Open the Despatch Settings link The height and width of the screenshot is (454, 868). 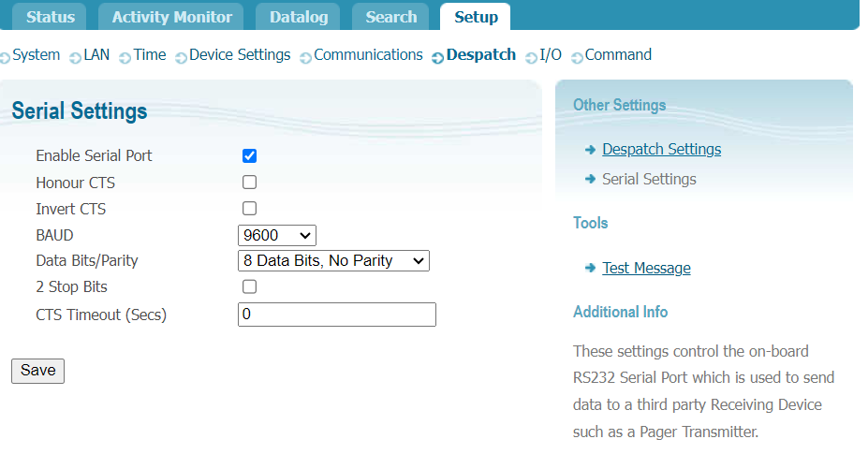pyautogui.click(x=661, y=150)
